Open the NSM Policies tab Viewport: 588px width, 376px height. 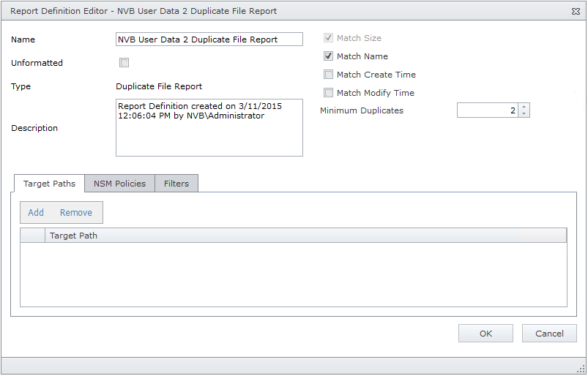pos(119,184)
